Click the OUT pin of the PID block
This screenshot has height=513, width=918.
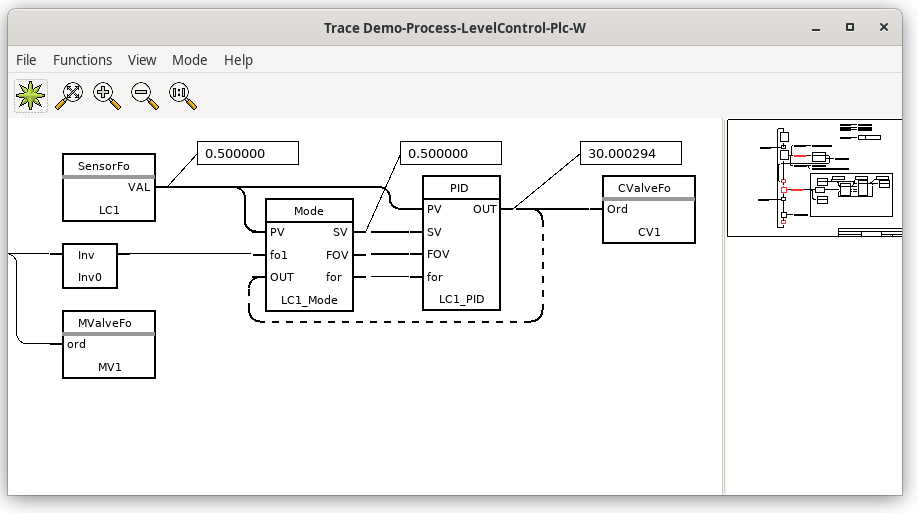pos(485,209)
